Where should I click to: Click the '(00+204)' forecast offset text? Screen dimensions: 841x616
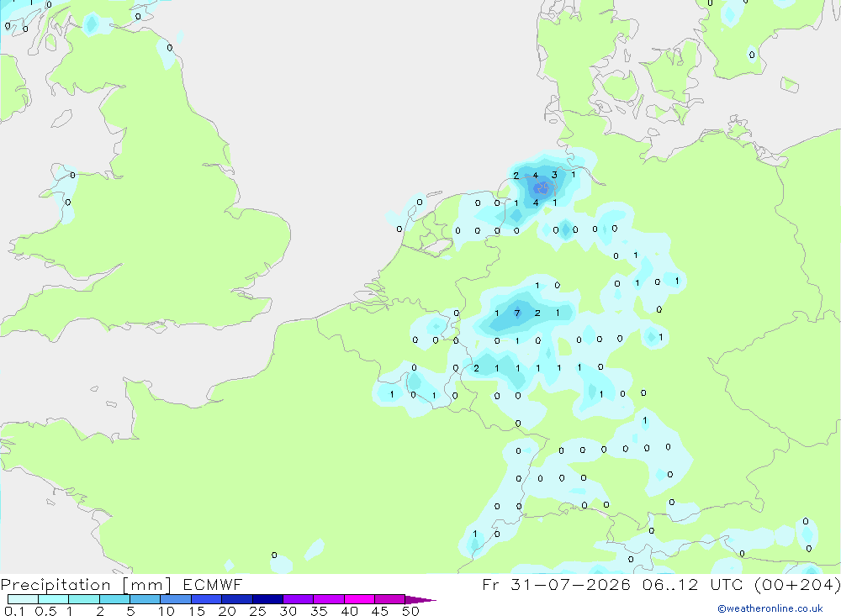pyautogui.click(x=797, y=584)
